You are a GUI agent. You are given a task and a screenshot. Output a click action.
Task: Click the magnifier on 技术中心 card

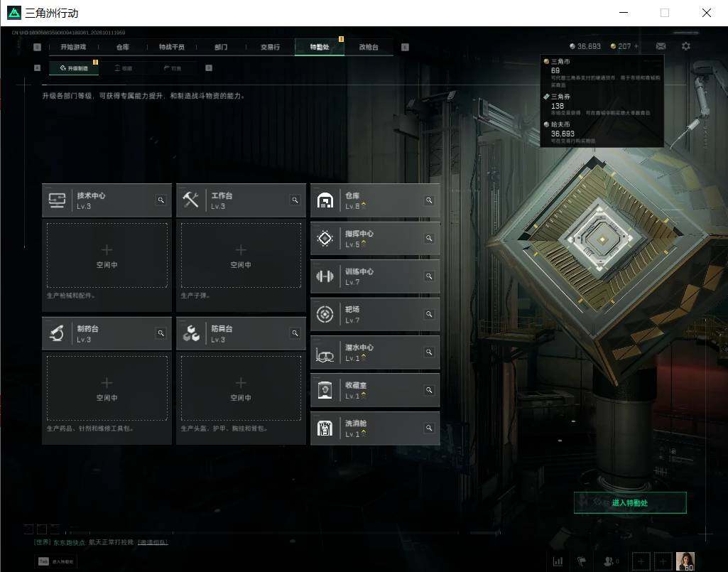161,200
